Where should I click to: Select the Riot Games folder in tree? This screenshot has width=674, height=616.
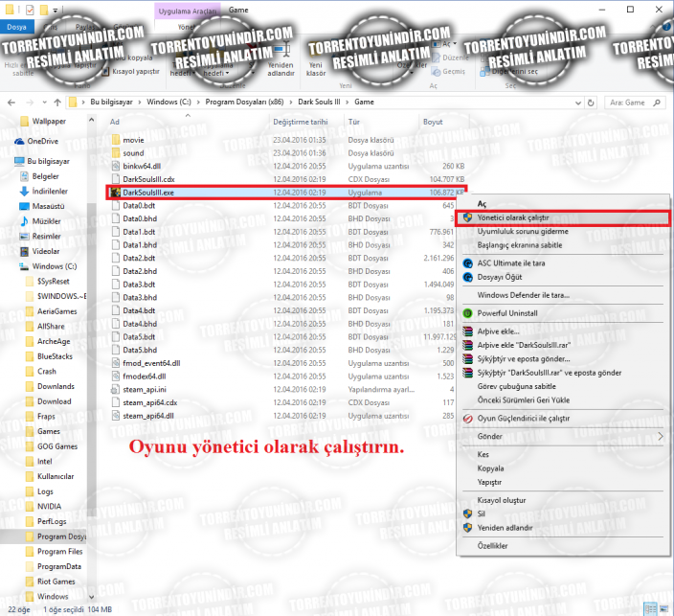(56, 582)
